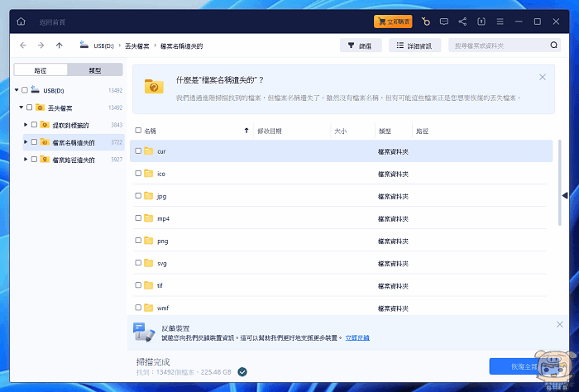Check the 提取到標籤的 tree checkbox

[x=34, y=125]
